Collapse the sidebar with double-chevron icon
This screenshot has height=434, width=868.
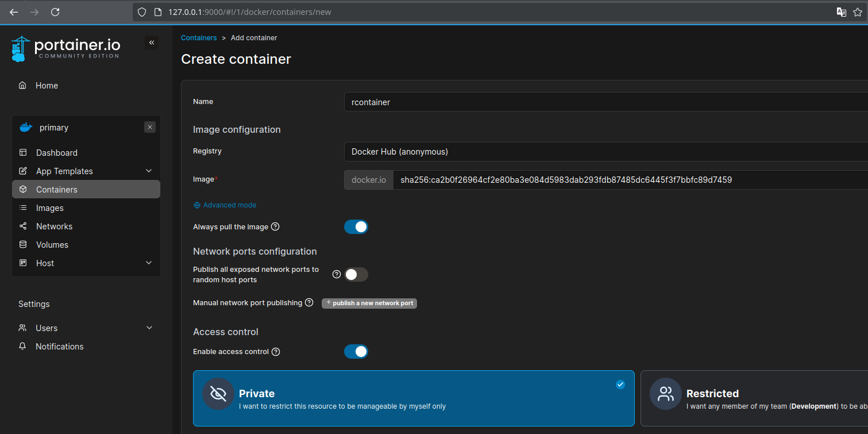(152, 43)
